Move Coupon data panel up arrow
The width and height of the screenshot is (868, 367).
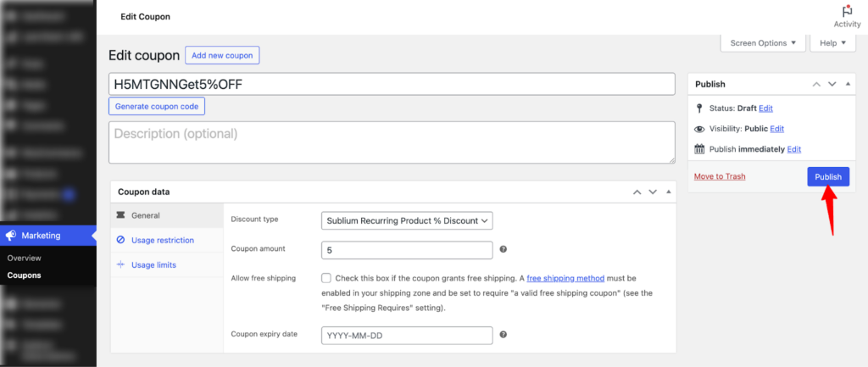[x=637, y=192]
